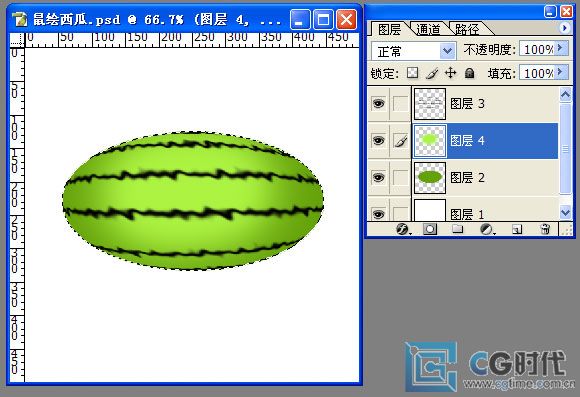Click 鼠绘西瓜.psd document icon
Viewport: 580px width, 397px height.
pos(21,19)
